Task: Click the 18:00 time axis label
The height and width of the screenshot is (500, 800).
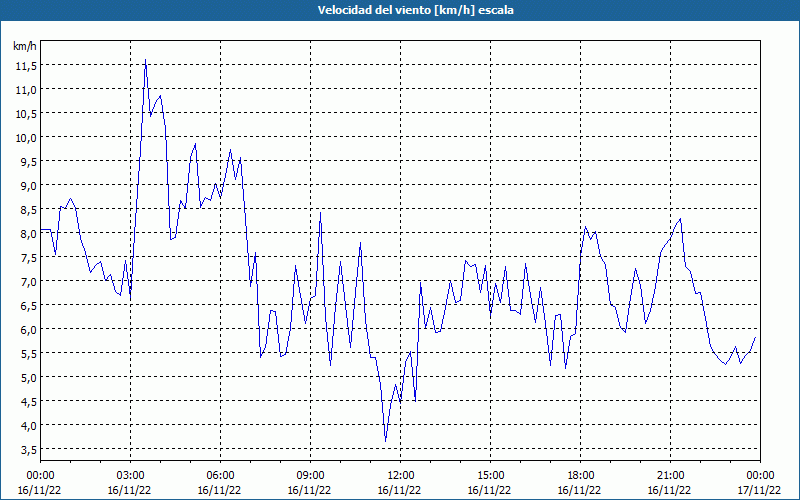Action: click(580, 476)
